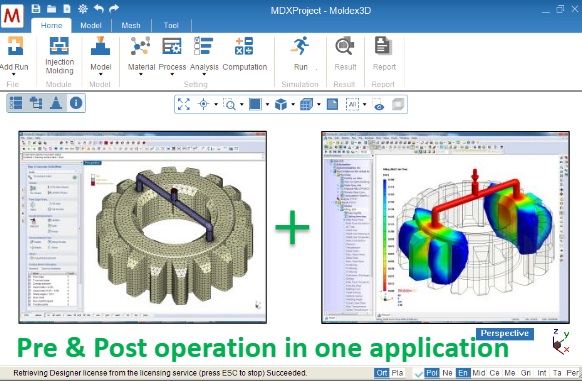Screen dimensions: 582x381
Task: Click the Perspective view label button
Action: 505,333
